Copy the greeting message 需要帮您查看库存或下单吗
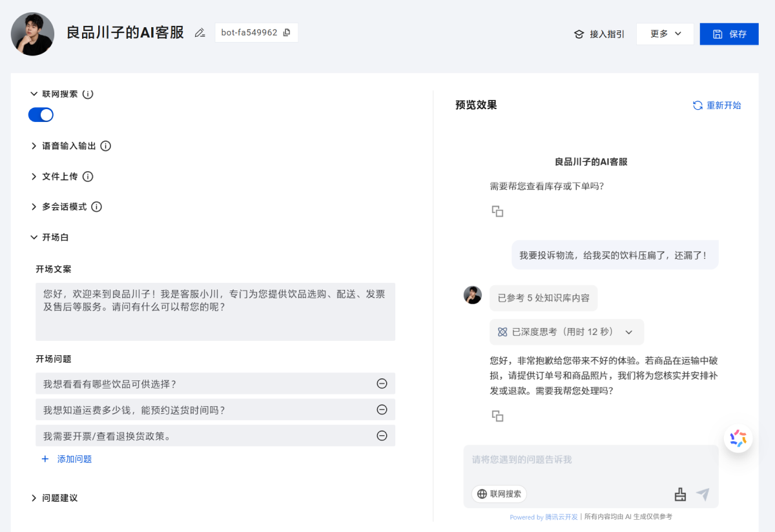This screenshot has height=532, width=775. [497, 211]
